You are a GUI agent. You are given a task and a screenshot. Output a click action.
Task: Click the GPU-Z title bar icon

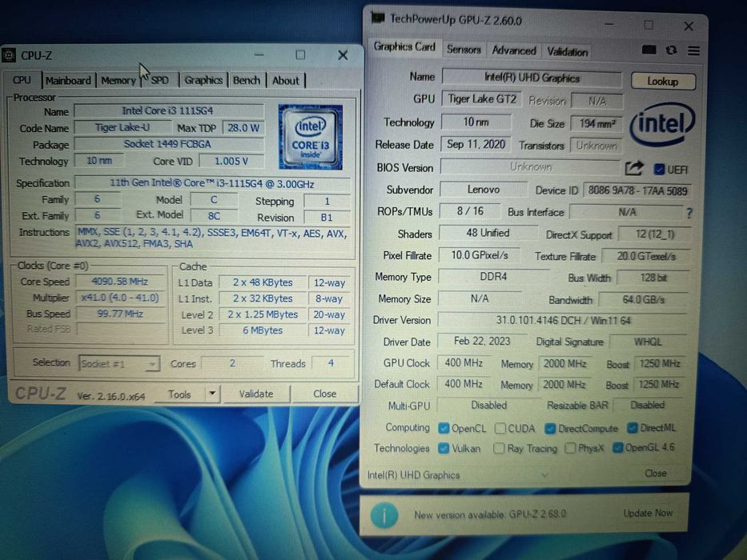(378, 18)
